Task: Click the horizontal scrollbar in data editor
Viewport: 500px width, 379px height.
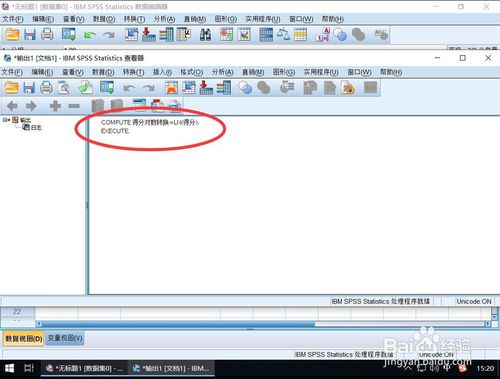Action: pos(263,324)
